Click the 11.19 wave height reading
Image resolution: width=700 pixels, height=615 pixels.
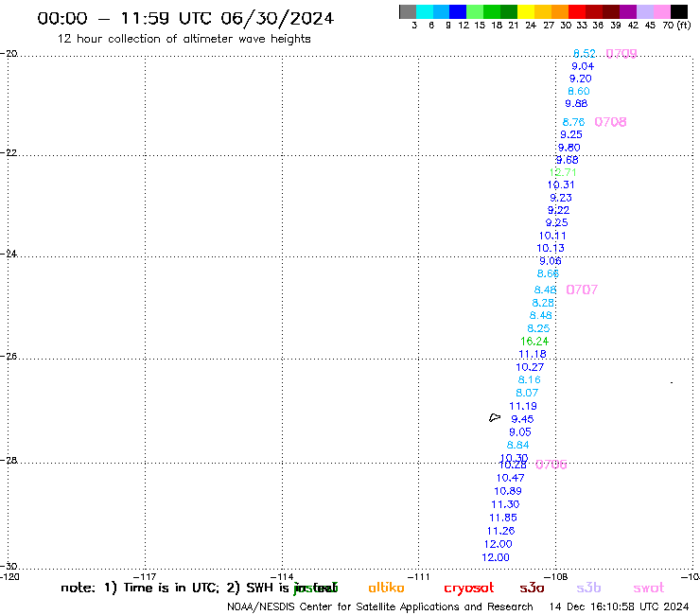523,407
